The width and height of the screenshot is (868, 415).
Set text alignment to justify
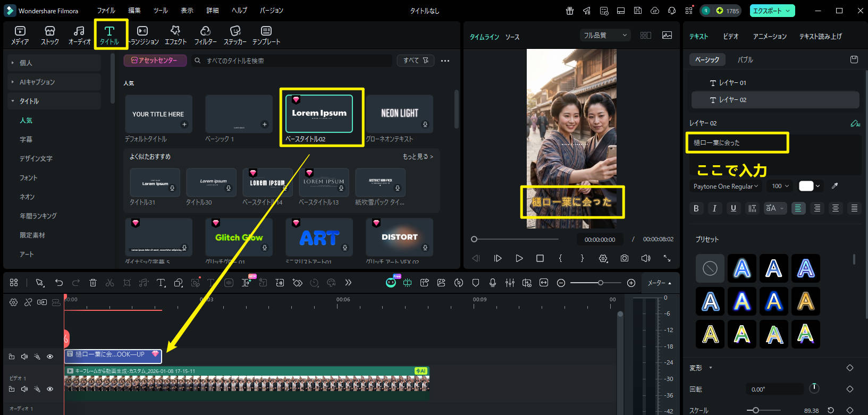(x=854, y=208)
